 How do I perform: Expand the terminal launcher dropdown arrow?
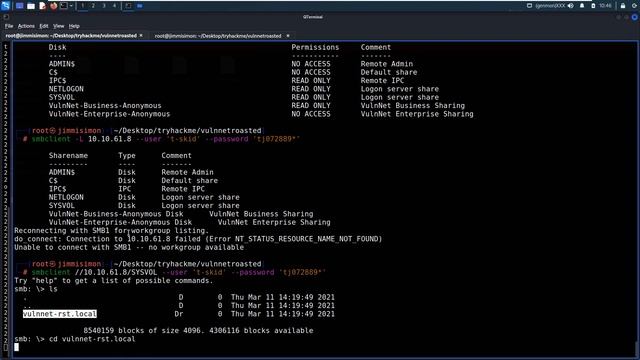[x=71, y=6]
